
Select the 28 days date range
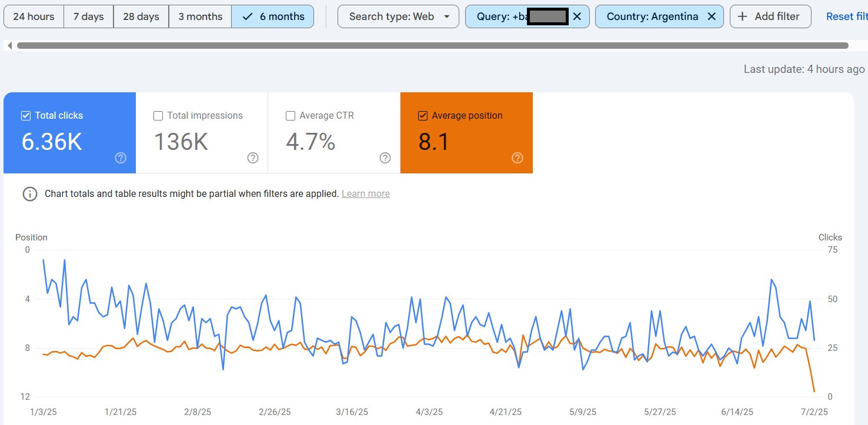coord(141,16)
